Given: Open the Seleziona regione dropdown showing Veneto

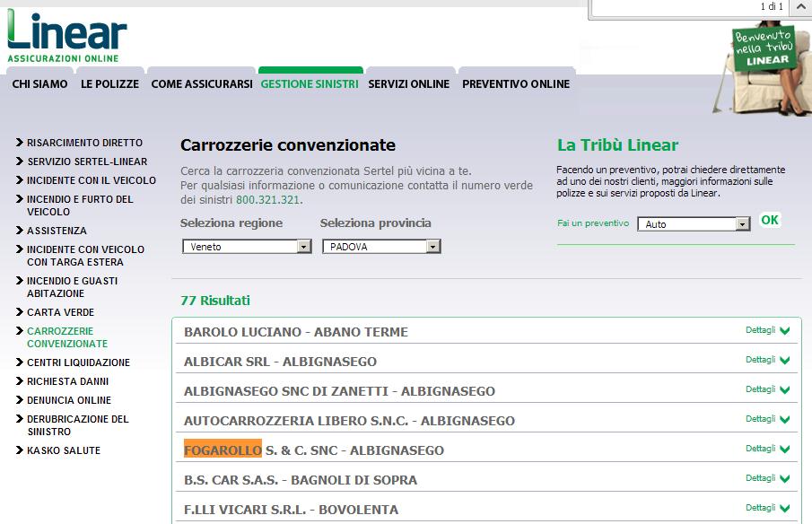Looking at the screenshot, I should tap(247, 247).
